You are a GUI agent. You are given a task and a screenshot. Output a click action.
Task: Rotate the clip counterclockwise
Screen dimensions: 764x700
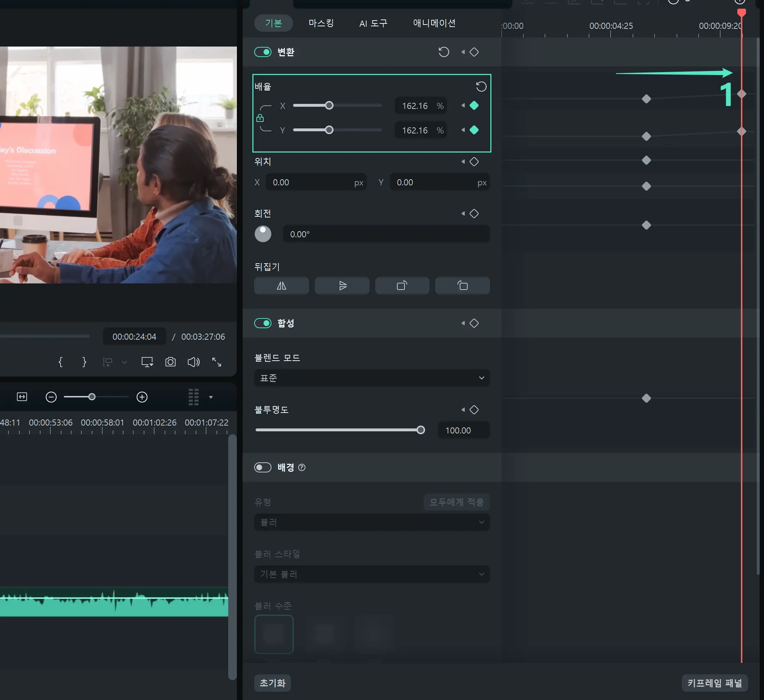pos(462,286)
